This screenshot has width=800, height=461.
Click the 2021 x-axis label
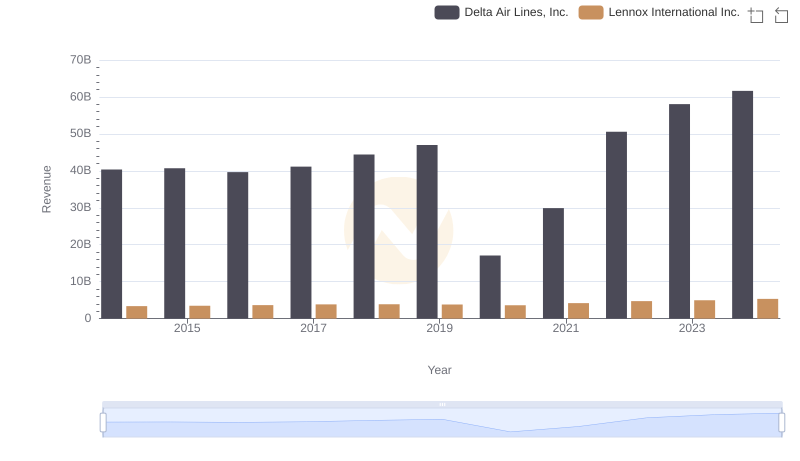click(565, 328)
